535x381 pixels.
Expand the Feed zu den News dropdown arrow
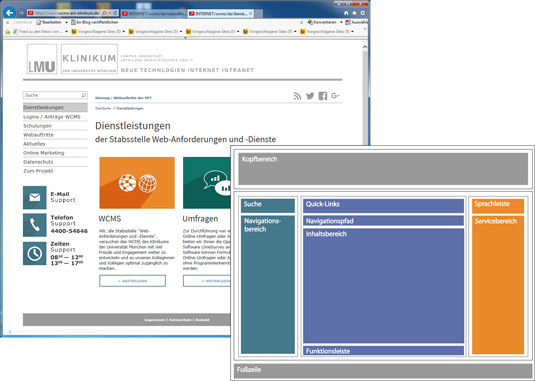(66, 31)
